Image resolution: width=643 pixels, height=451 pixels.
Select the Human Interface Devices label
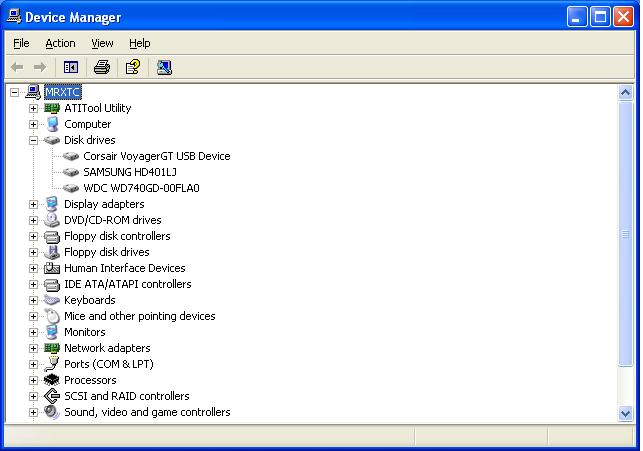[x=125, y=268]
